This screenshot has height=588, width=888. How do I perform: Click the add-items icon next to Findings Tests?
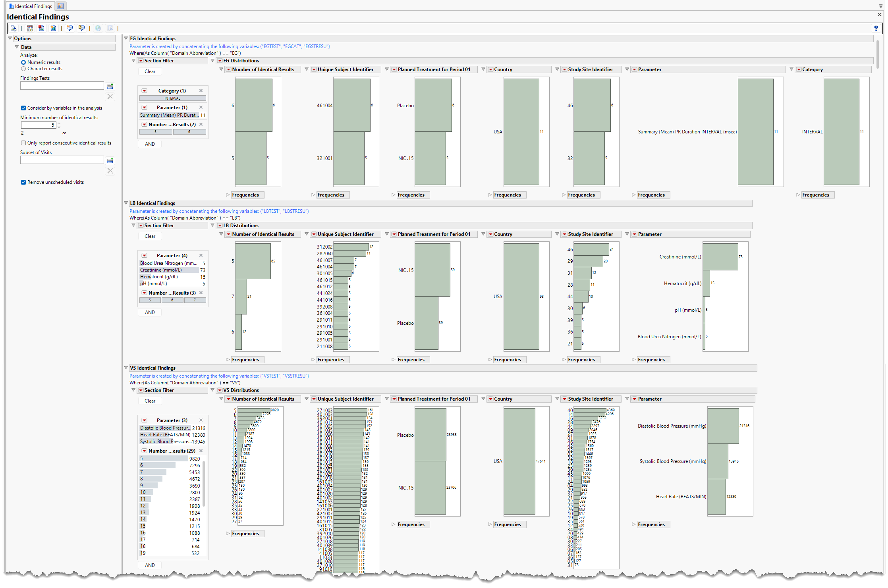click(x=110, y=86)
